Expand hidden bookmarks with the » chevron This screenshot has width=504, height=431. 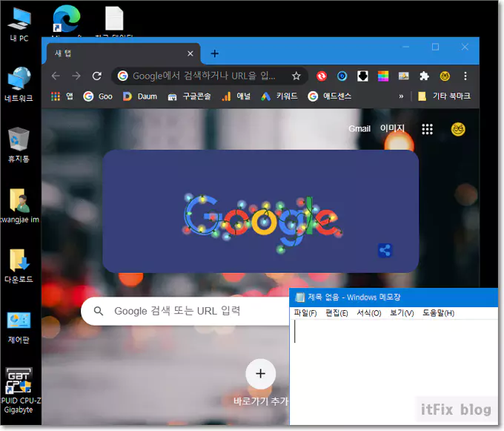pos(401,96)
